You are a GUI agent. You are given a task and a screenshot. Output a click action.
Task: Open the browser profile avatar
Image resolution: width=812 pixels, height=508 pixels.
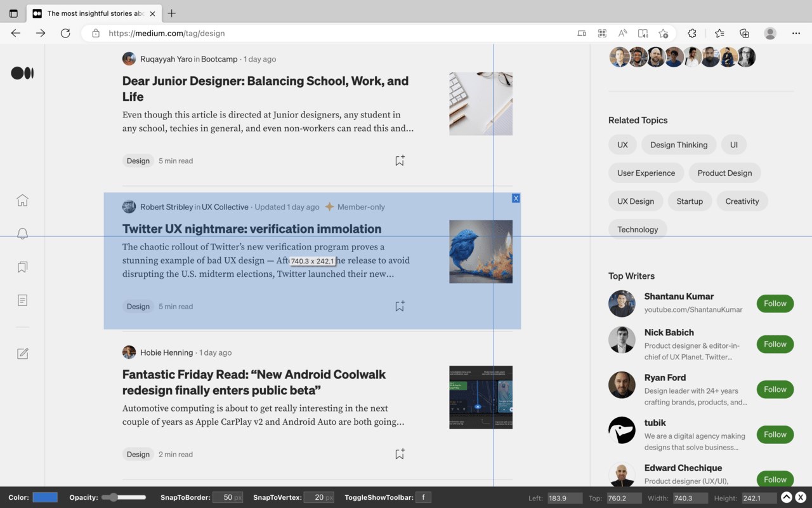[x=770, y=33]
